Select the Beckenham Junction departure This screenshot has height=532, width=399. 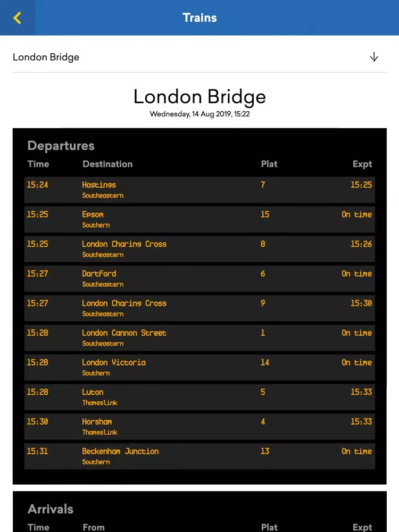199,456
